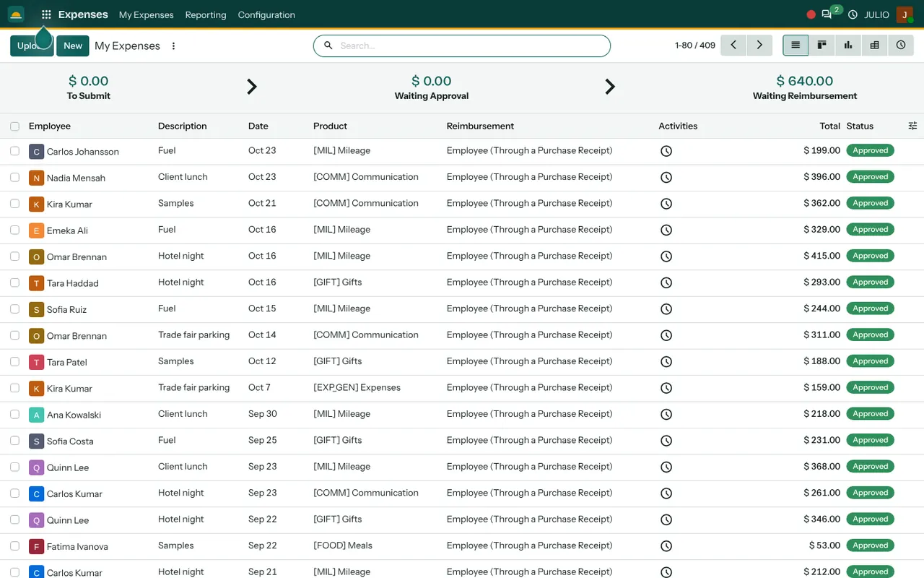924x578 pixels.
Task: Open activity clock for Fatima Ivanova row
Action: [x=666, y=545]
